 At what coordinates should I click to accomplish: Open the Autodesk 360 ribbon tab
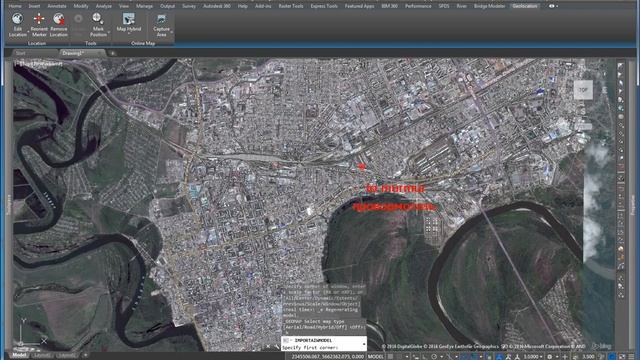tap(217, 6)
